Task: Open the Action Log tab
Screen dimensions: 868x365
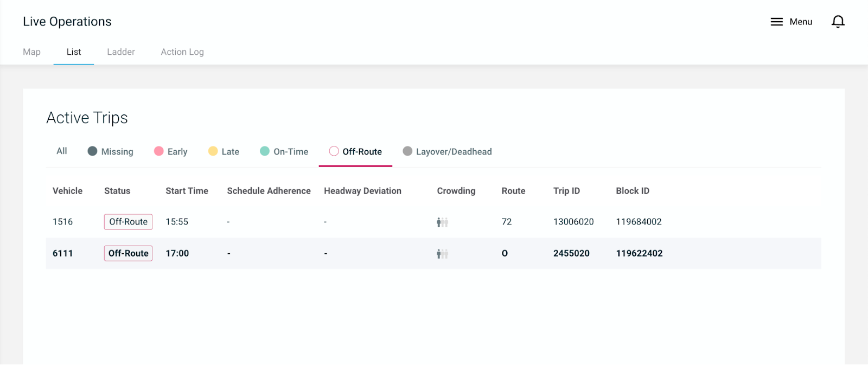Action: [182, 52]
